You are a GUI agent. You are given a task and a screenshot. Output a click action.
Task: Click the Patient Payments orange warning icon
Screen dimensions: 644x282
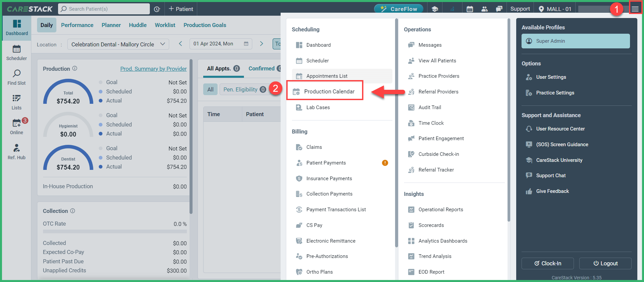pyautogui.click(x=385, y=163)
